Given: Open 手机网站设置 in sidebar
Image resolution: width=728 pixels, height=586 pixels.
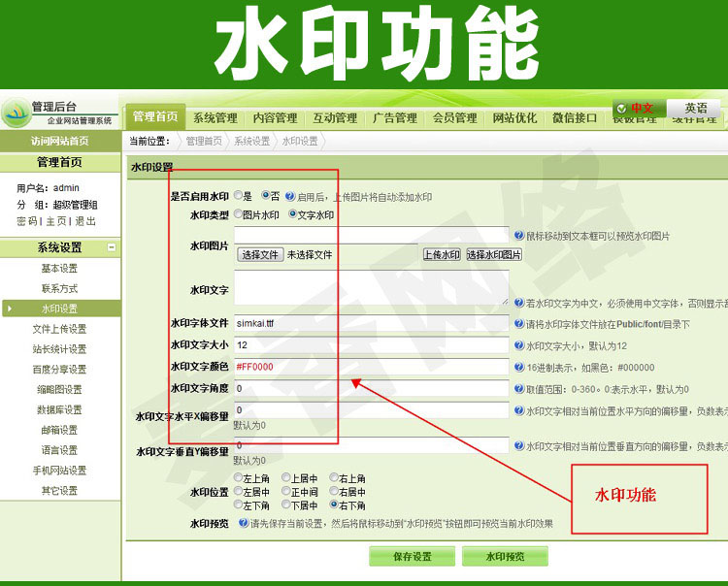Looking at the screenshot, I should click(x=59, y=470).
